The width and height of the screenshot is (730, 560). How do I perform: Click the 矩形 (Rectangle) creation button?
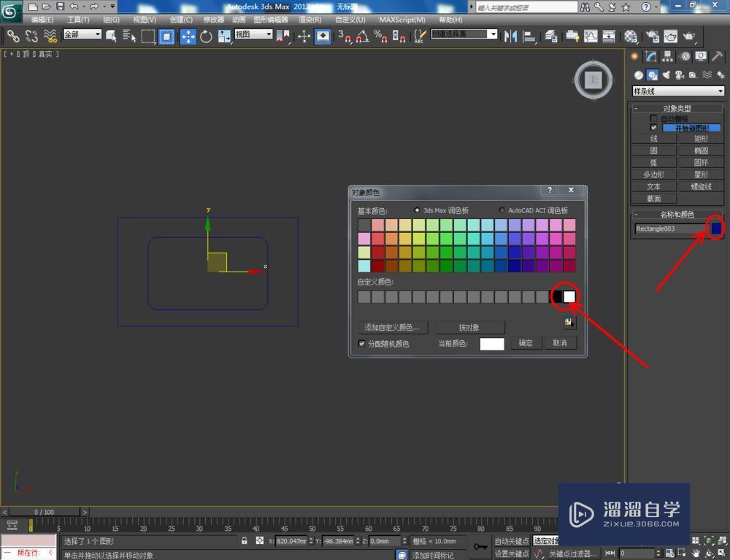click(701, 139)
